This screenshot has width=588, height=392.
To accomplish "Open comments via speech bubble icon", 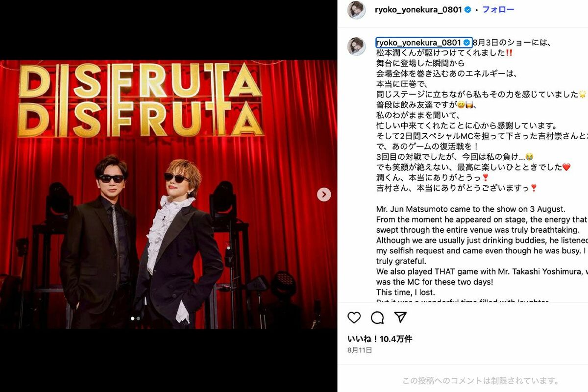I will coord(377,318).
